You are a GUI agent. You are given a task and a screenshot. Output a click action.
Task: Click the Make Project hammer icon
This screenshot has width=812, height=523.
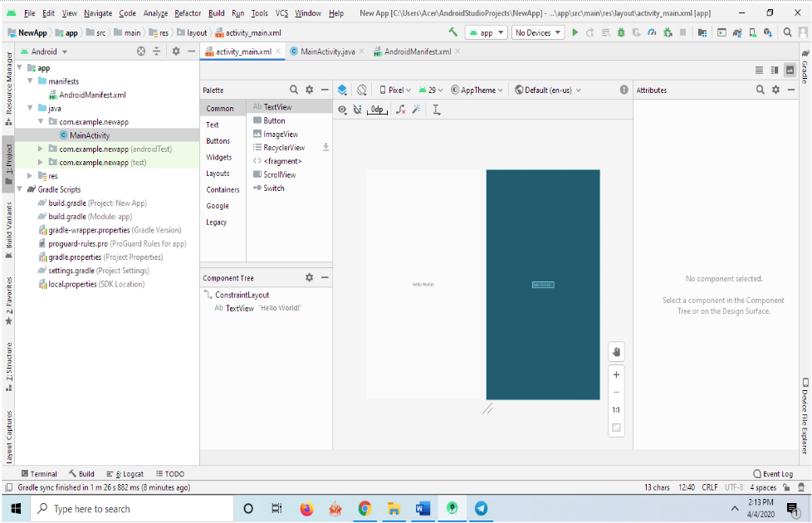[452, 32]
